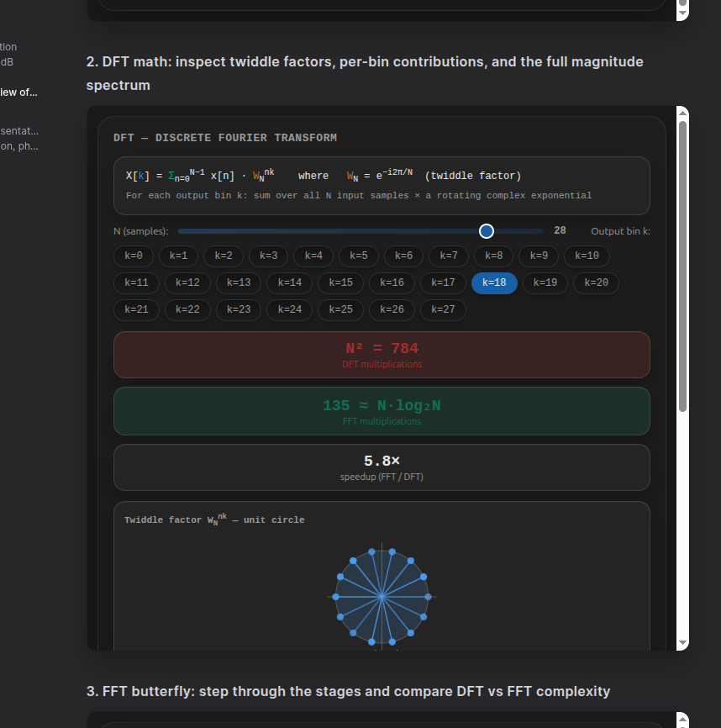This screenshot has width=721, height=728.
Task: Select output bin k=6
Action: tap(403, 256)
